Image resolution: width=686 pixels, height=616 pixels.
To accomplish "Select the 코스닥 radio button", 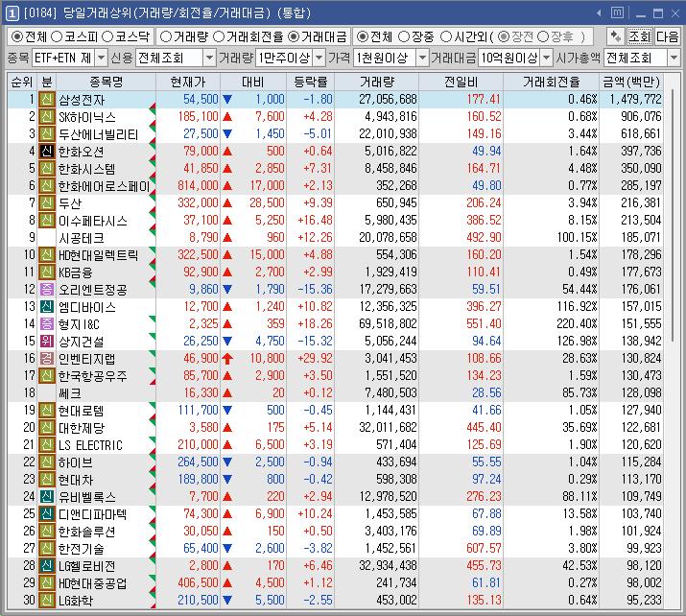I will [107, 36].
